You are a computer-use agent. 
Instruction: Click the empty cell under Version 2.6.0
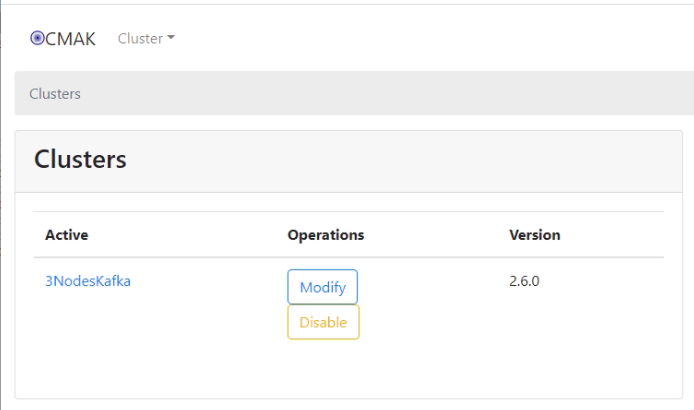(584, 321)
